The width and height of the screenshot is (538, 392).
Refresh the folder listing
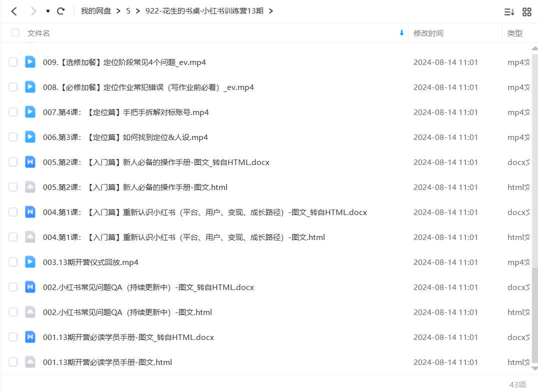tap(60, 11)
